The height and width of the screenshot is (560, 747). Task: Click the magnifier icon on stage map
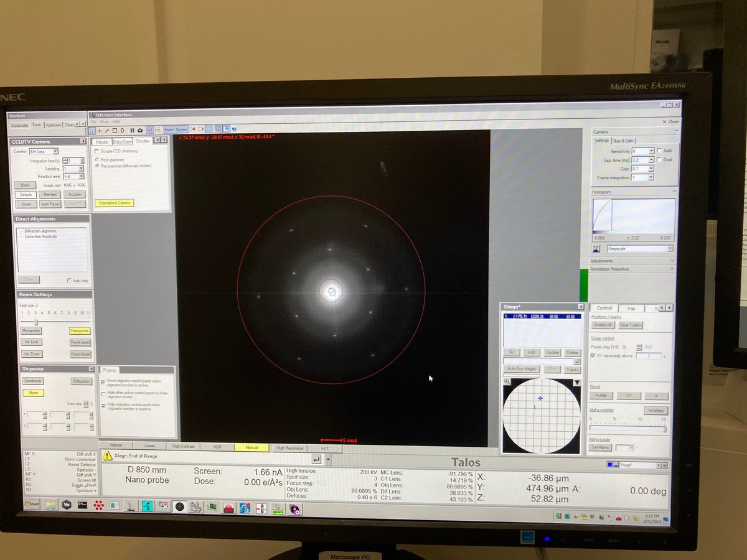coord(507,382)
